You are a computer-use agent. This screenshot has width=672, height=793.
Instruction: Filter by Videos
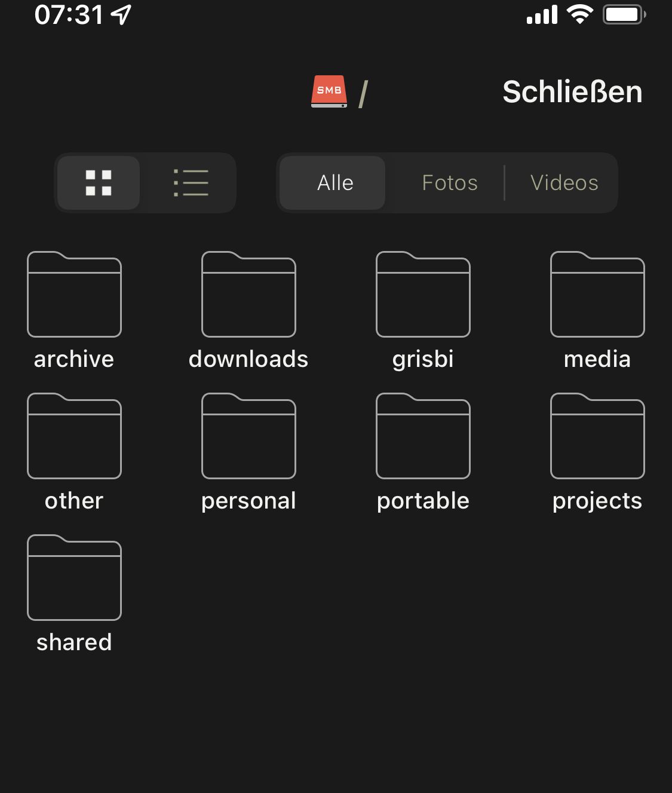click(x=564, y=183)
